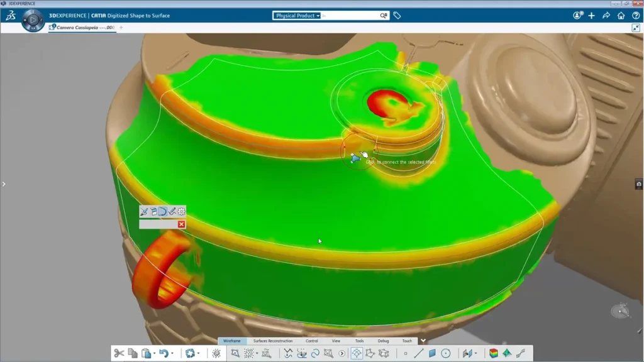Click the patch with control points icon
Viewport: 644px width, 362px height.
tap(328, 353)
